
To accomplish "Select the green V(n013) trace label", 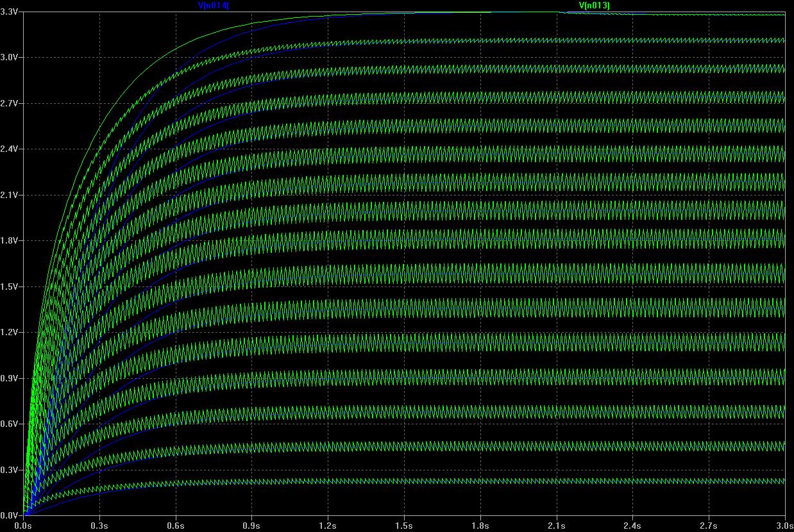I will click(x=594, y=5).
